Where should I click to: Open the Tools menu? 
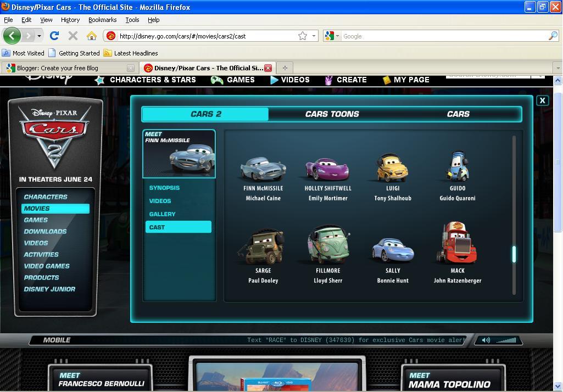132,20
